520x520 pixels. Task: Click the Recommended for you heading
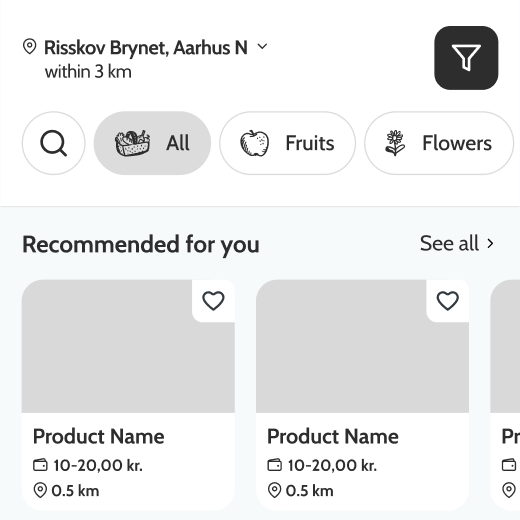tap(141, 244)
